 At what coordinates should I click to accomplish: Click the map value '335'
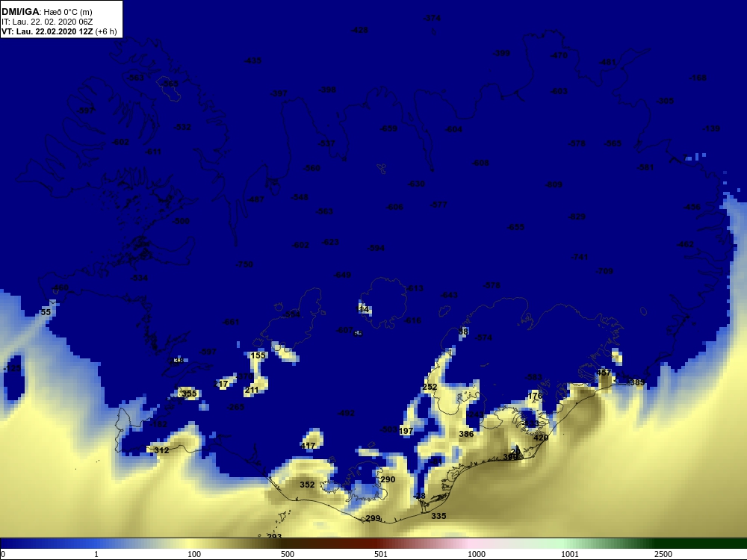click(438, 516)
